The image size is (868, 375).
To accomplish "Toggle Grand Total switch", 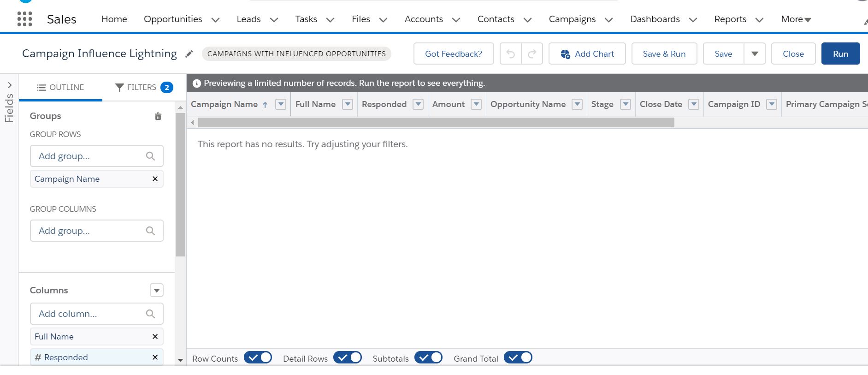I will (x=518, y=357).
